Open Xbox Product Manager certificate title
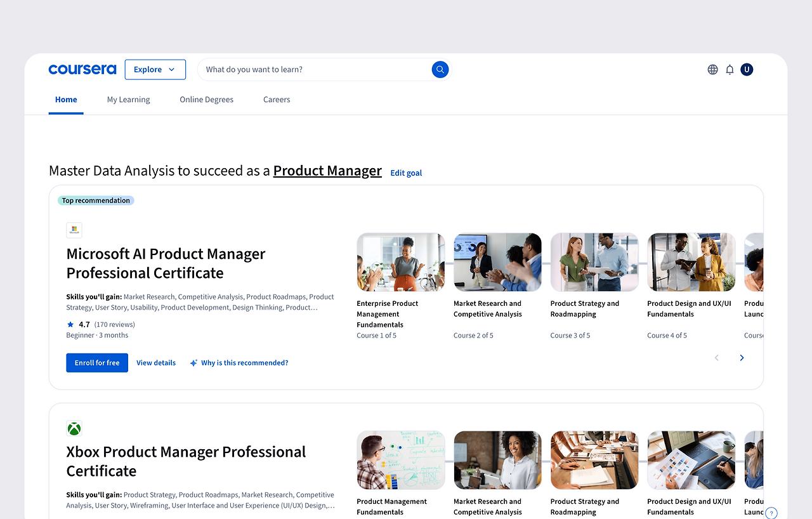Screen dimensions: 812x519 pyautogui.click(x=186, y=461)
